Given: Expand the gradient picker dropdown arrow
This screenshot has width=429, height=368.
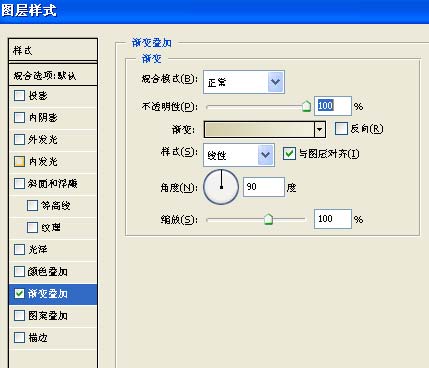Looking at the screenshot, I should 320,129.
